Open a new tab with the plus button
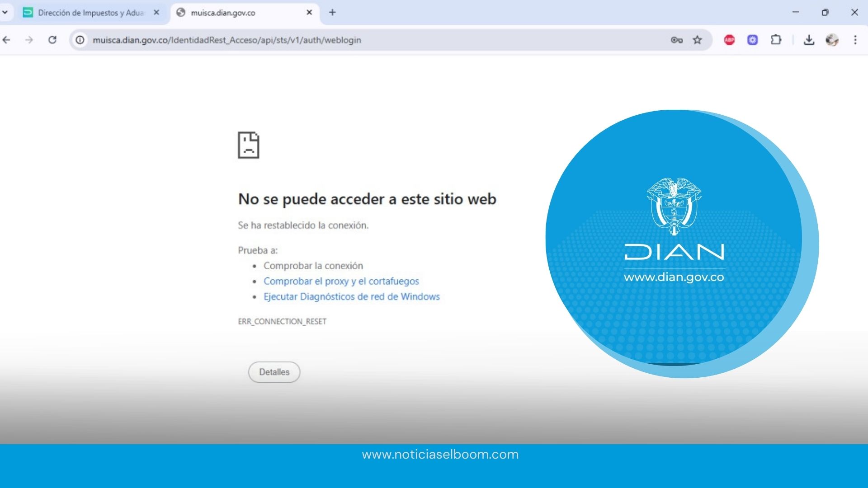 click(x=332, y=12)
